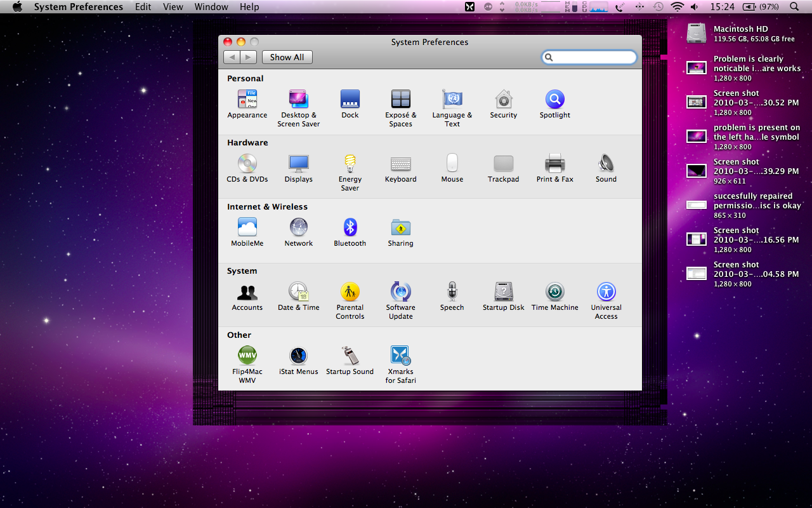Click the Time Machine menu bar icon

658,7
